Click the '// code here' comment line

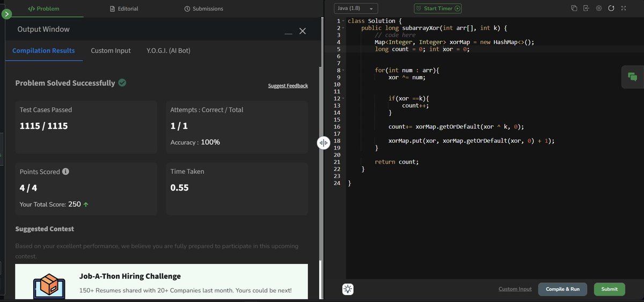[x=395, y=35]
